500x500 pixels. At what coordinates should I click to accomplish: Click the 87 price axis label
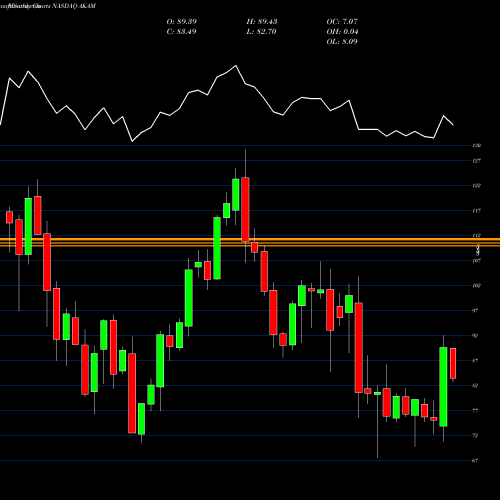[475, 361]
